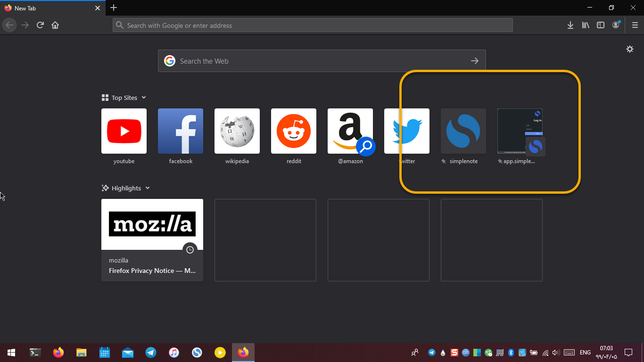Reload the page with the refresh icon
The width and height of the screenshot is (644, 362).
pyautogui.click(x=40, y=25)
